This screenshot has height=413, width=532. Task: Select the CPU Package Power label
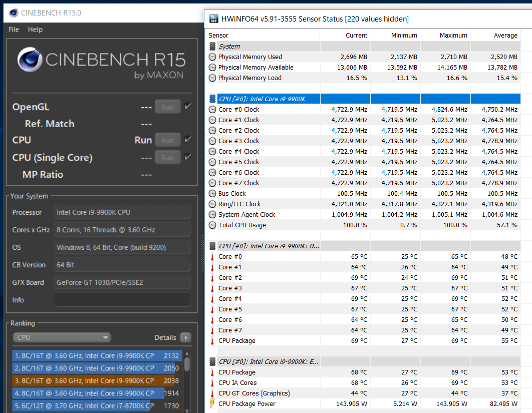(247, 404)
